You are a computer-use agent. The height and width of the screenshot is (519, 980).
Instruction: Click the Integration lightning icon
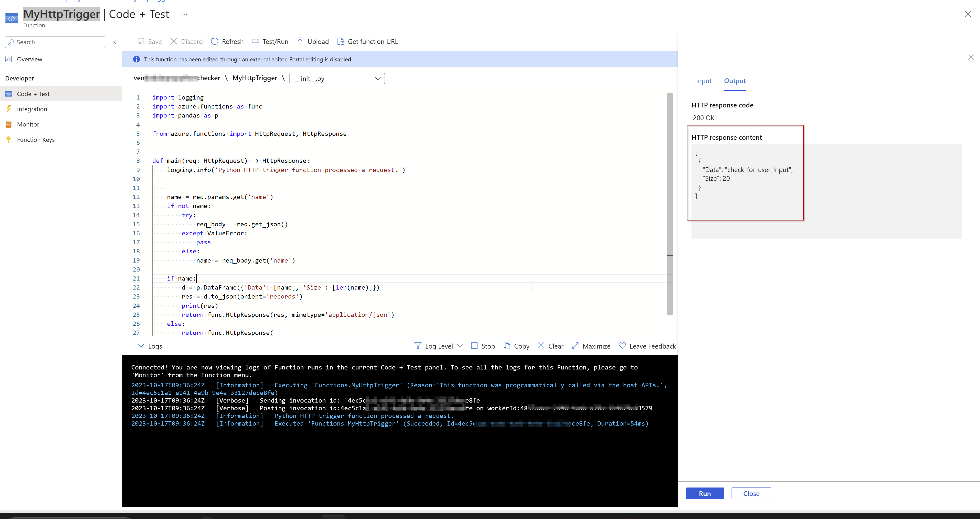click(8, 109)
